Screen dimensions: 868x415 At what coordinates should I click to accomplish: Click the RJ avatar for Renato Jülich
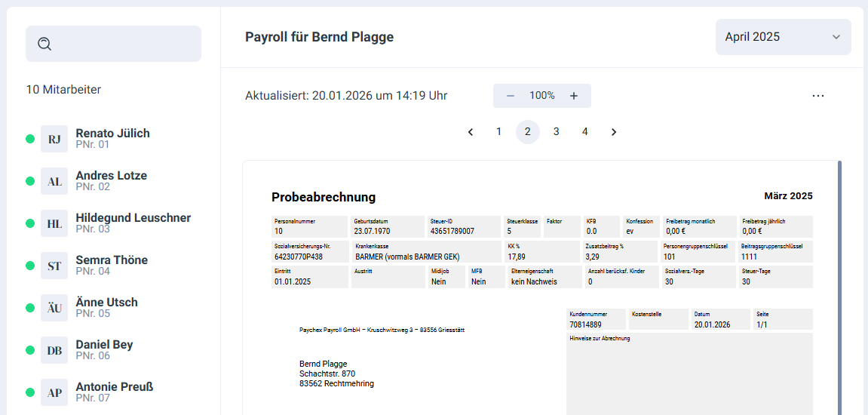(54, 139)
